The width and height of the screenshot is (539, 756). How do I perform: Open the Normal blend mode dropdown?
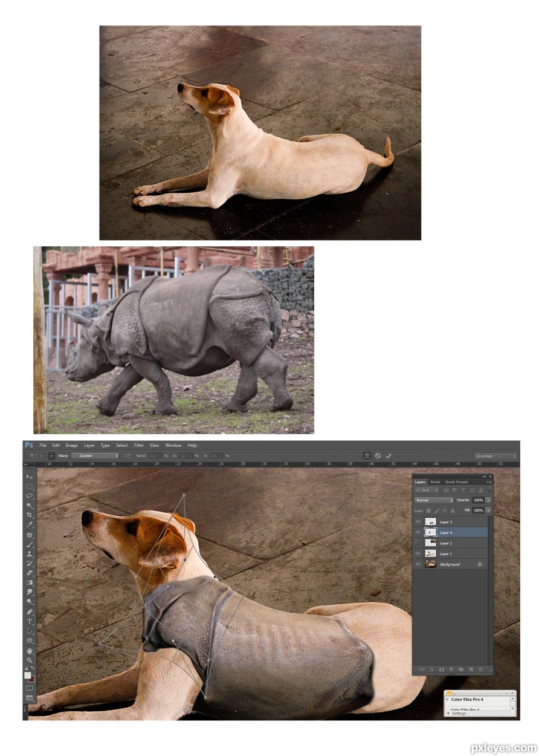(x=434, y=500)
